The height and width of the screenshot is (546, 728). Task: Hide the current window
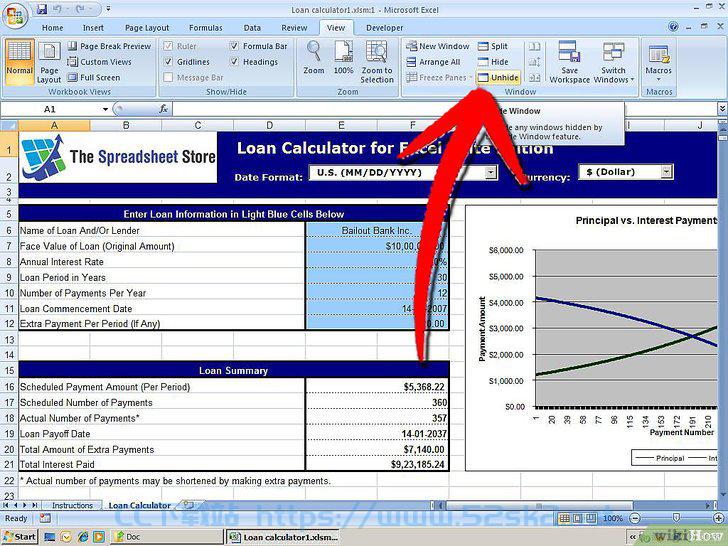493,62
